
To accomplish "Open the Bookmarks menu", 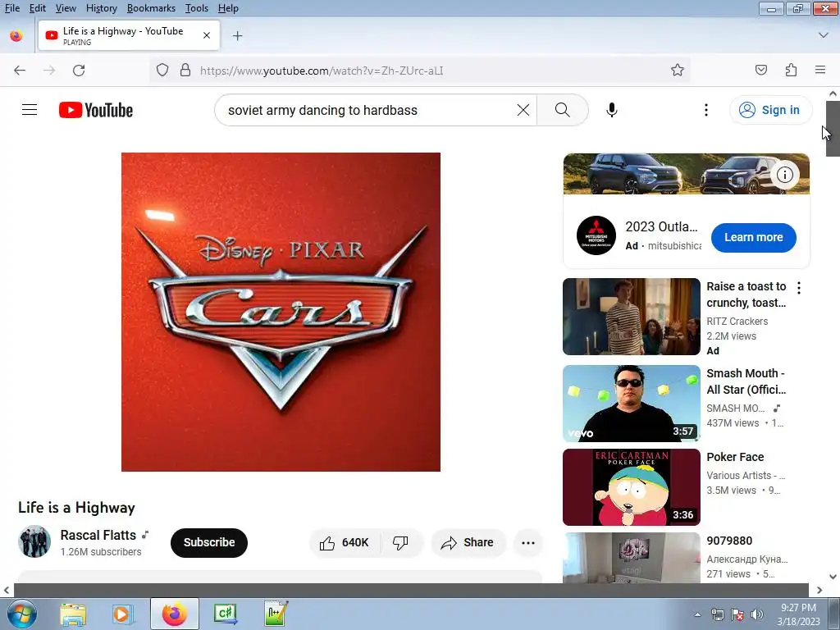I will pyautogui.click(x=151, y=8).
